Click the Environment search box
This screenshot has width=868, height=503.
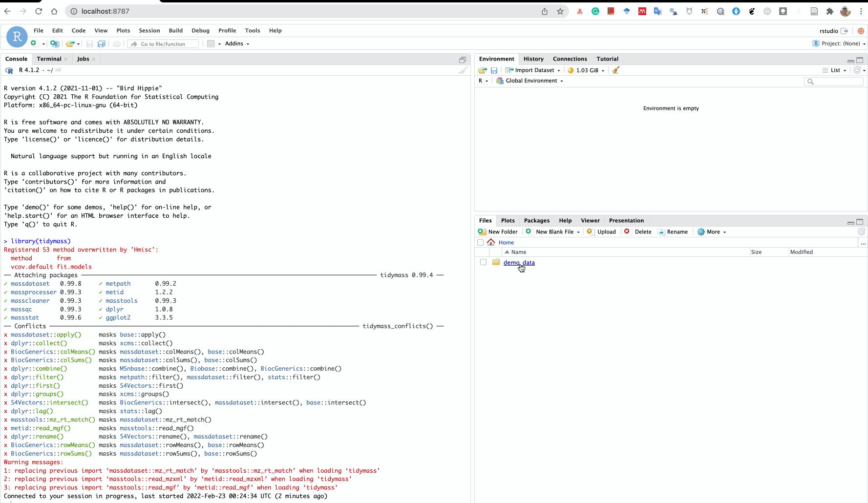[833, 82]
